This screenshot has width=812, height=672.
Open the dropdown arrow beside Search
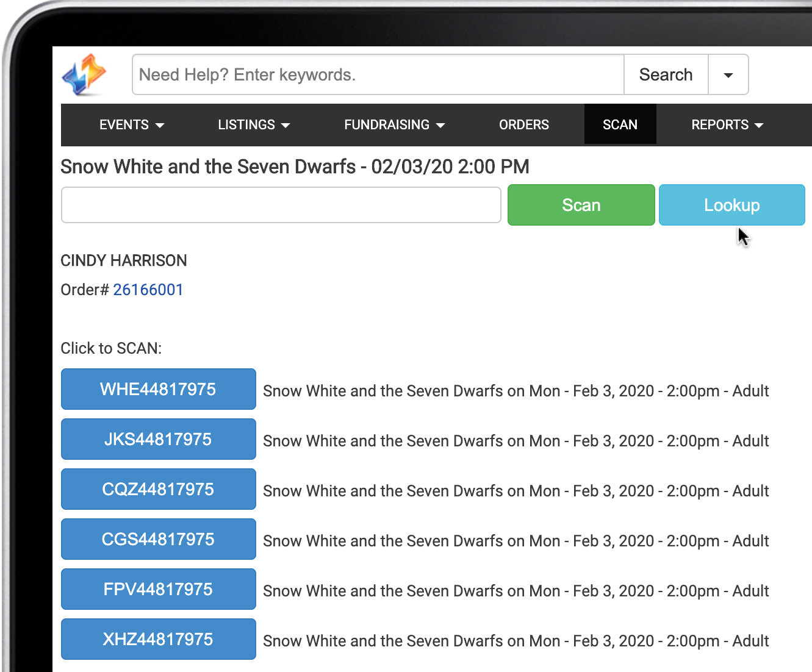(728, 74)
